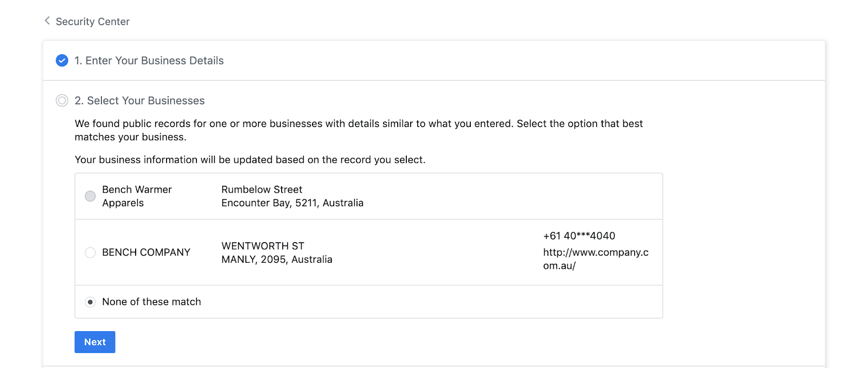Click the Rumbelow Street address text
This screenshot has width=868, height=368.
[x=261, y=189]
